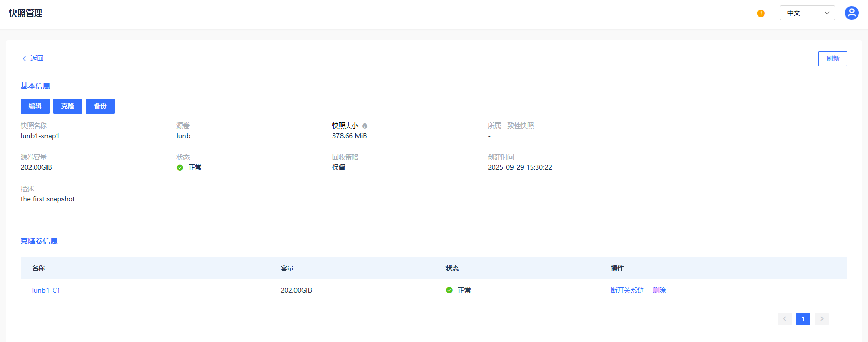Open the 中文 language dropdown

[807, 13]
